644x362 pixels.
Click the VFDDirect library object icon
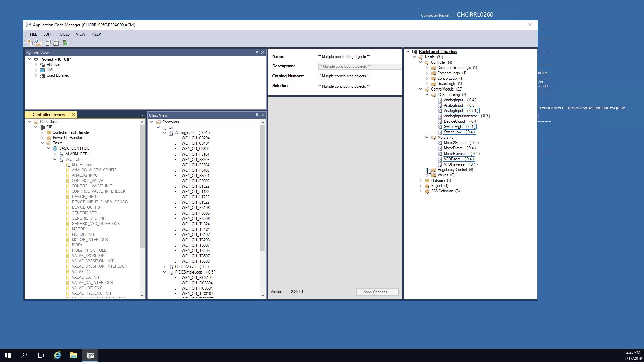(440, 159)
